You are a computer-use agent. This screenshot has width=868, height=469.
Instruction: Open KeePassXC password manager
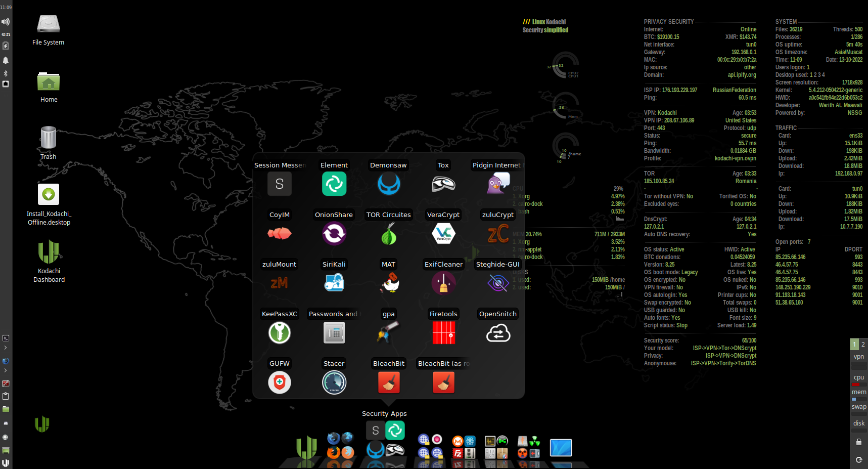click(x=280, y=332)
